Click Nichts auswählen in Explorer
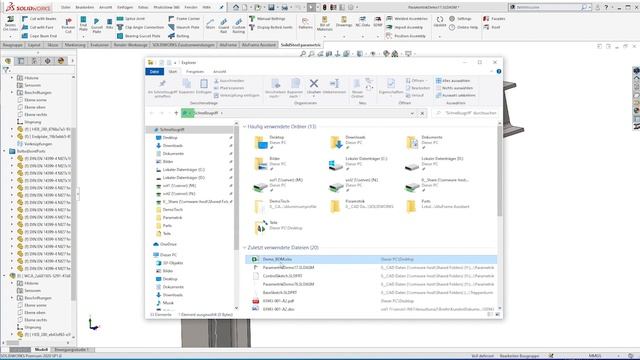Viewport: 640px width, 360px height. tap(454, 88)
